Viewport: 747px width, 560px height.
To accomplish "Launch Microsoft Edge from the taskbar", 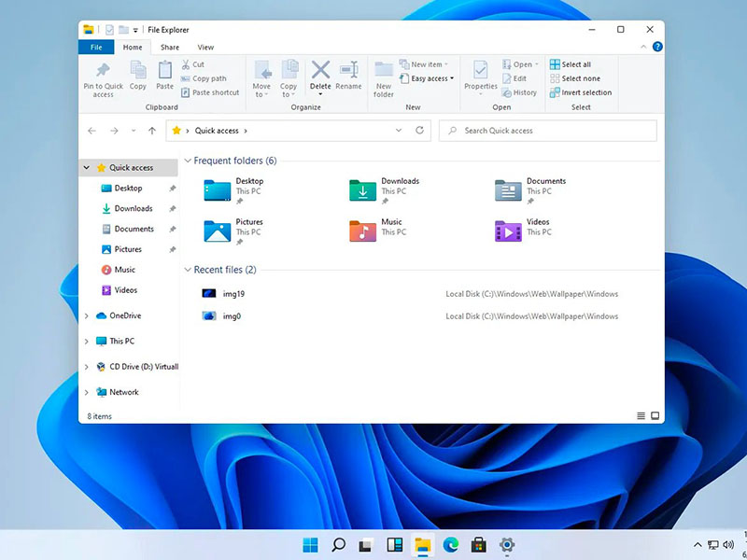I will tap(451, 544).
